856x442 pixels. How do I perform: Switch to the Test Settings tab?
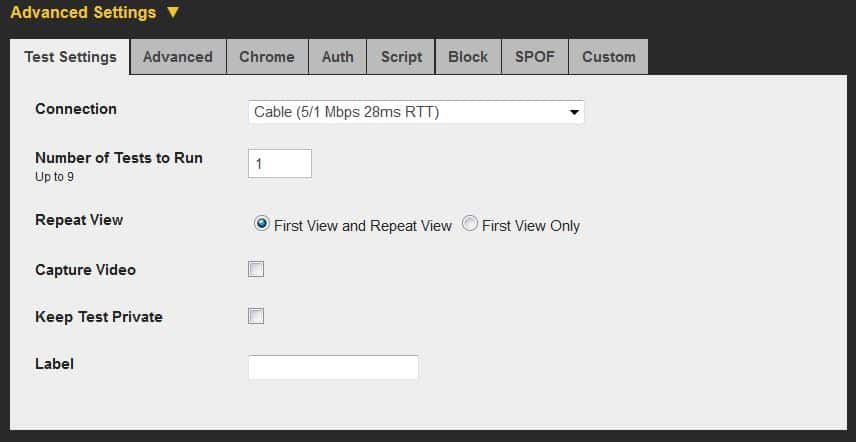coord(70,57)
